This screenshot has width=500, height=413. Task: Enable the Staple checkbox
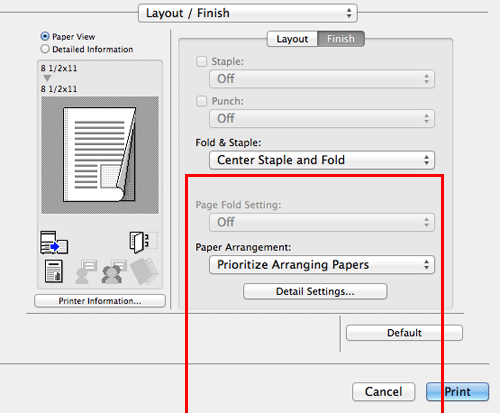[x=201, y=61]
